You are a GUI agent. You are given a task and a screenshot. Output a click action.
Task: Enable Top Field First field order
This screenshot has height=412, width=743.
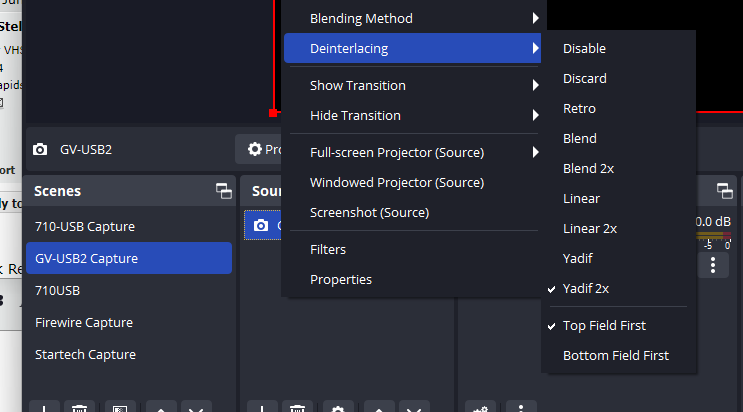[x=604, y=325]
